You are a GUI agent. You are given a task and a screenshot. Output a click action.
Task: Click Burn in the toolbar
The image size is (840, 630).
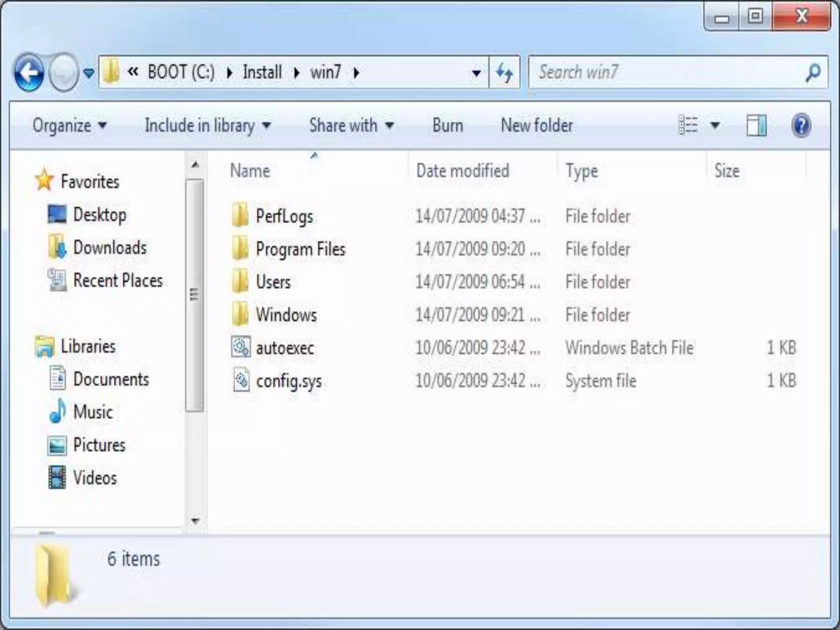[448, 126]
